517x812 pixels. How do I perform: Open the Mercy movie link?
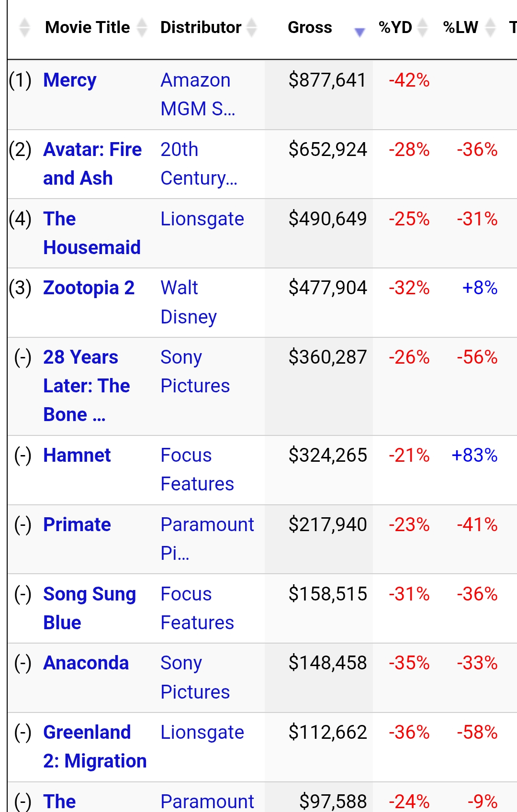click(70, 80)
